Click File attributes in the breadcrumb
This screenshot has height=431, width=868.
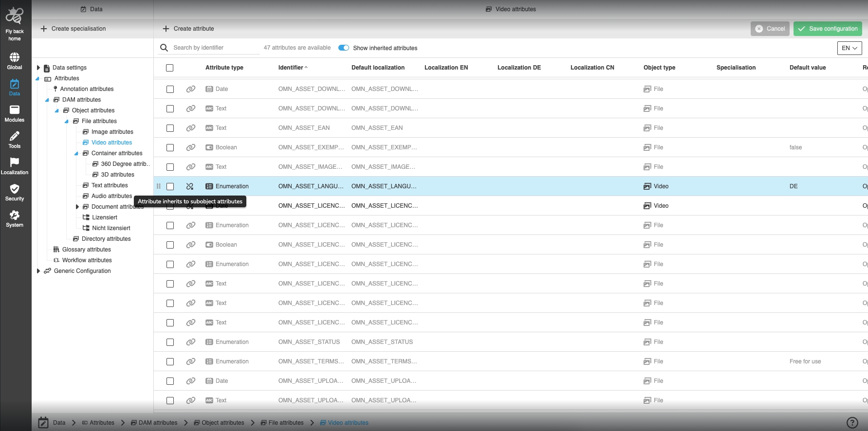286,423
